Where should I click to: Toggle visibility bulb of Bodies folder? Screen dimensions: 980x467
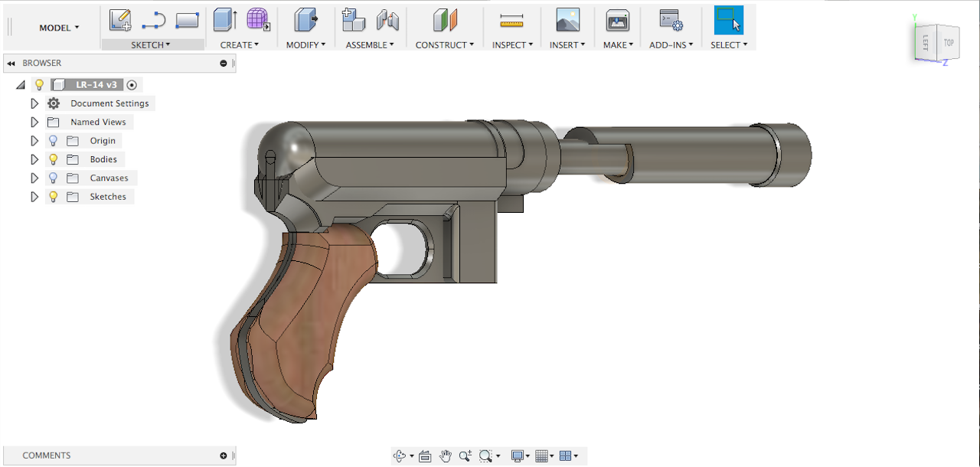[x=53, y=159]
